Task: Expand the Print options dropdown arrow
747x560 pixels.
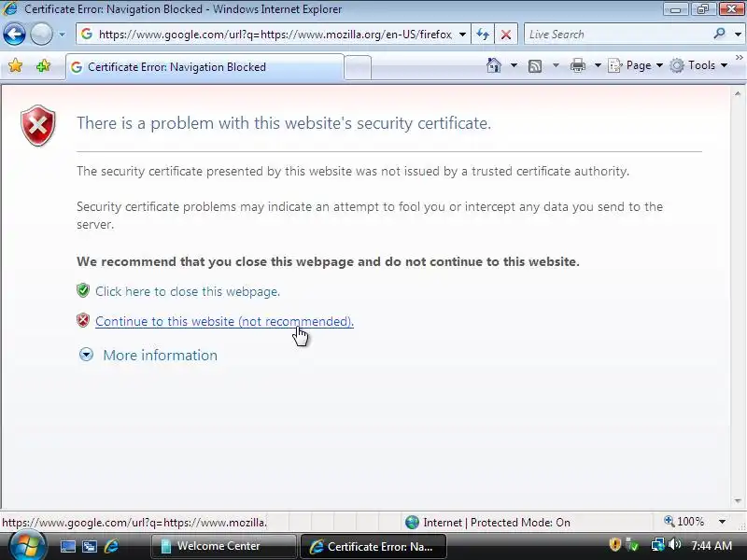Action: (598, 65)
